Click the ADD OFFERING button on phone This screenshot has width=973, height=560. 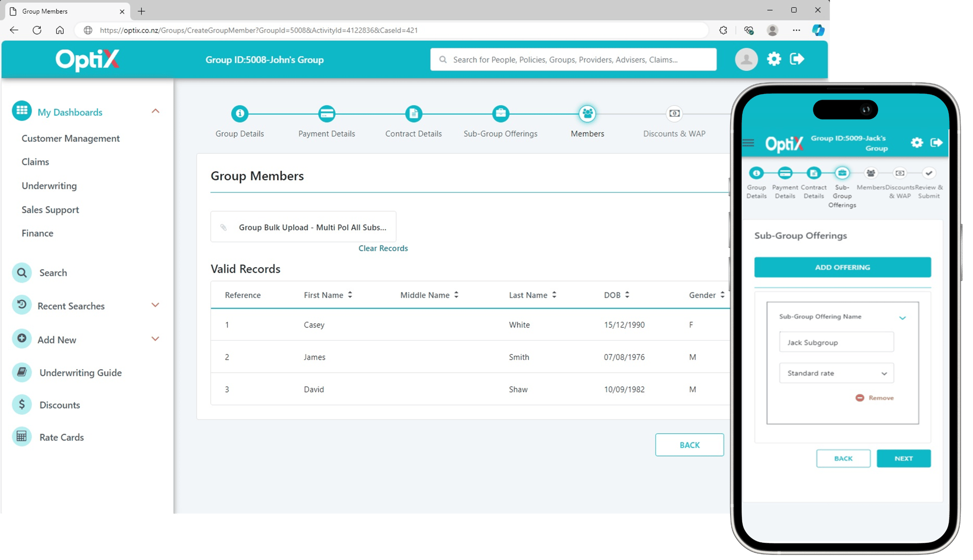pyautogui.click(x=842, y=267)
